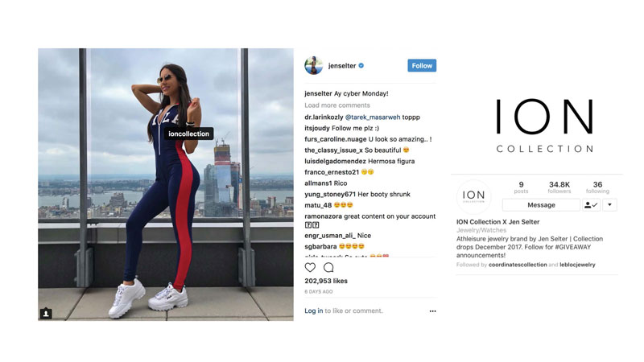Image resolution: width=644 pixels, height=362 pixels.
Task: Click coordinatescollection follower link
Action: click(518, 265)
